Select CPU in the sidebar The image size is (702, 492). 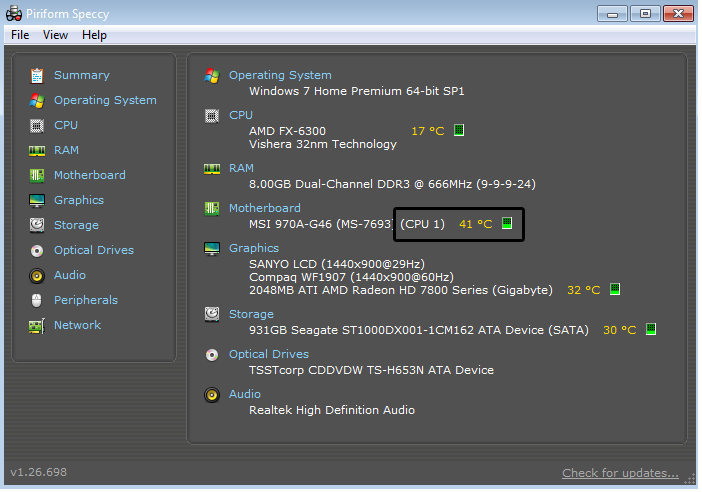pyautogui.click(x=66, y=125)
